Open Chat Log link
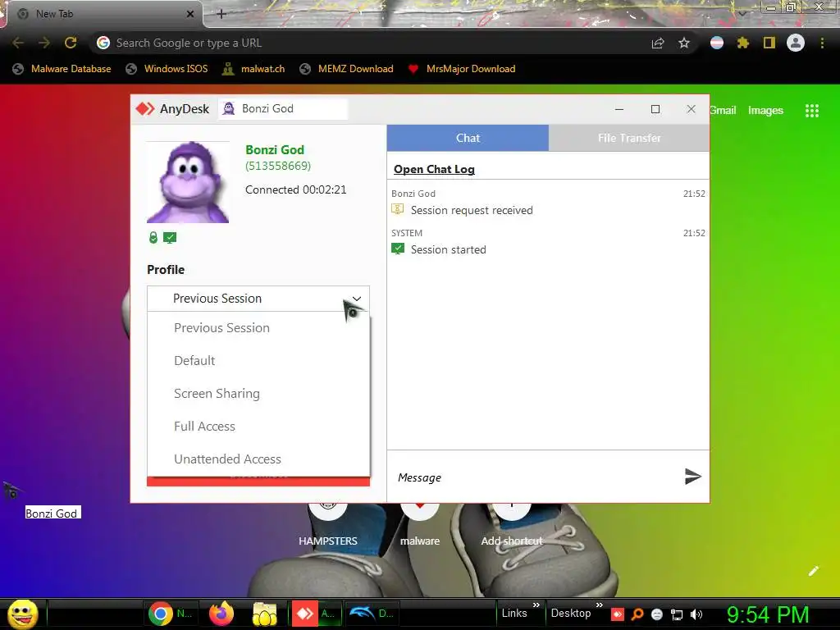This screenshot has height=630, width=840. pyautogui.click(x=434, y=169)
